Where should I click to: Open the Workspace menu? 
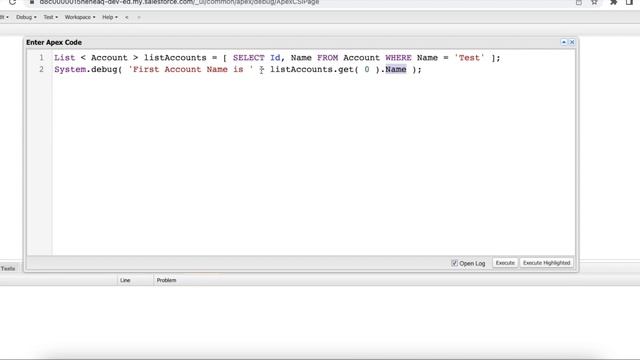[x=80, y=17]
